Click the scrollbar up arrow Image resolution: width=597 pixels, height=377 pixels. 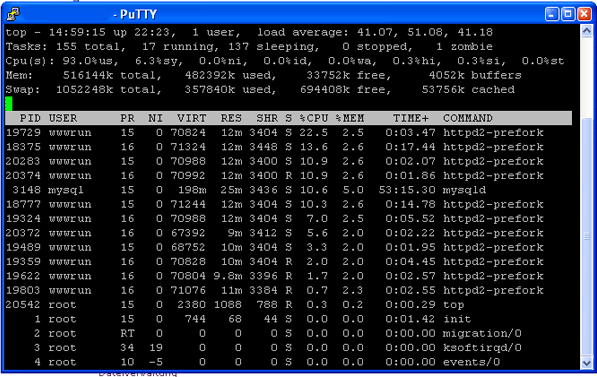[x=587, y=31]
